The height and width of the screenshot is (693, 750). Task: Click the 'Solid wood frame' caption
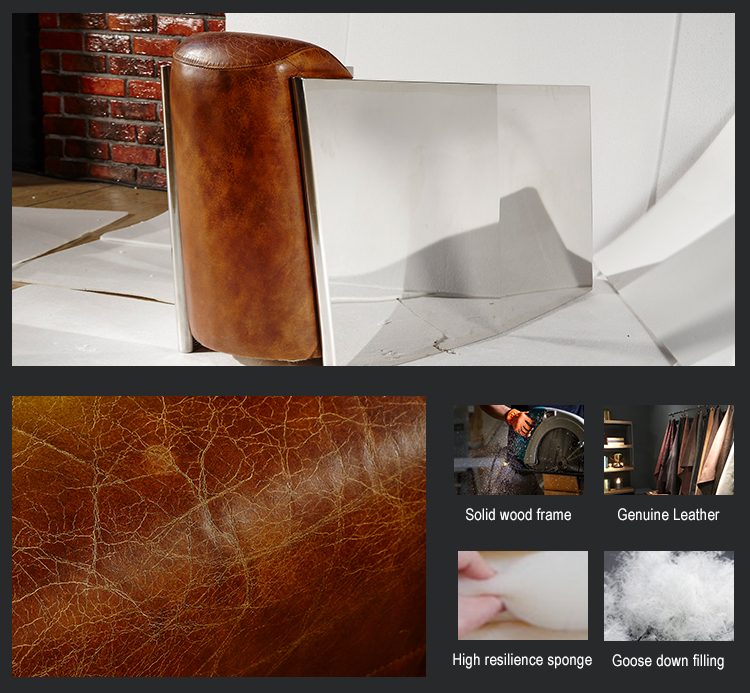(518, 515)
